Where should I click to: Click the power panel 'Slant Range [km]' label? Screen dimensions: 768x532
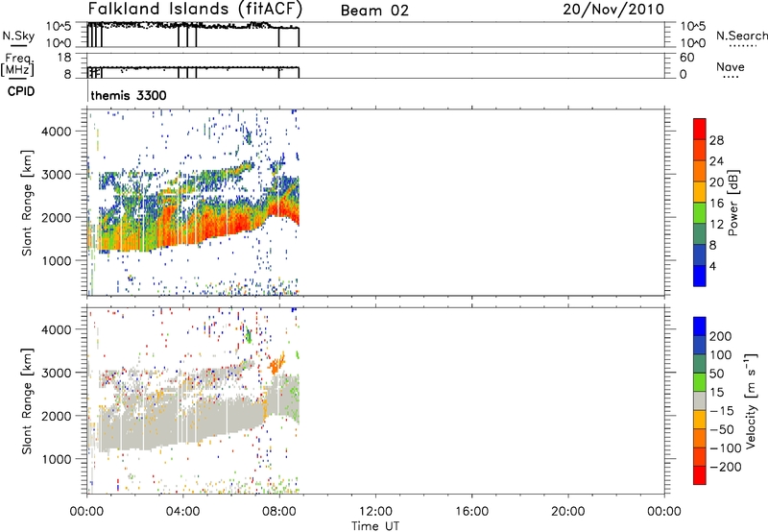[27, 203]
